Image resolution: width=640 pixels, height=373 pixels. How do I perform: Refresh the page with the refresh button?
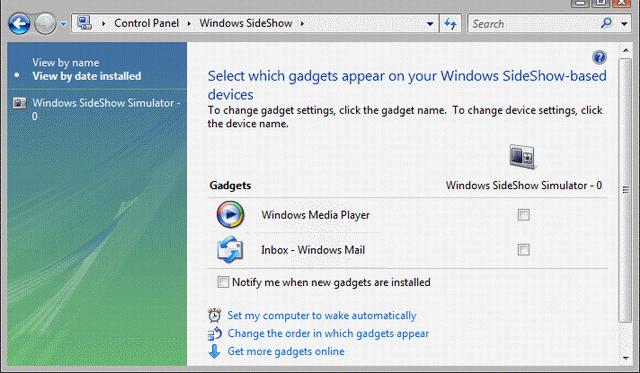(451, 24)
